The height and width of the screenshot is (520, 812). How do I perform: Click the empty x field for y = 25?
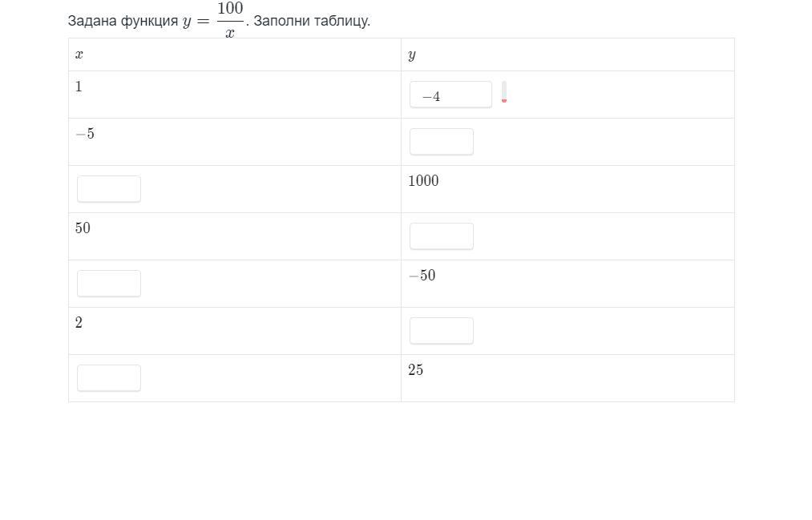coord(109,378)
